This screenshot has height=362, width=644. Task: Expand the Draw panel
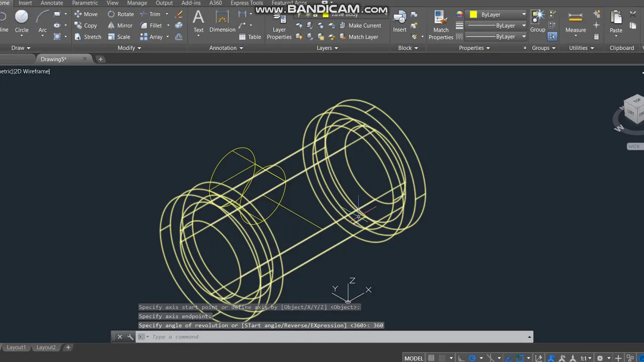pyautogui.click(x=21, y=48)
